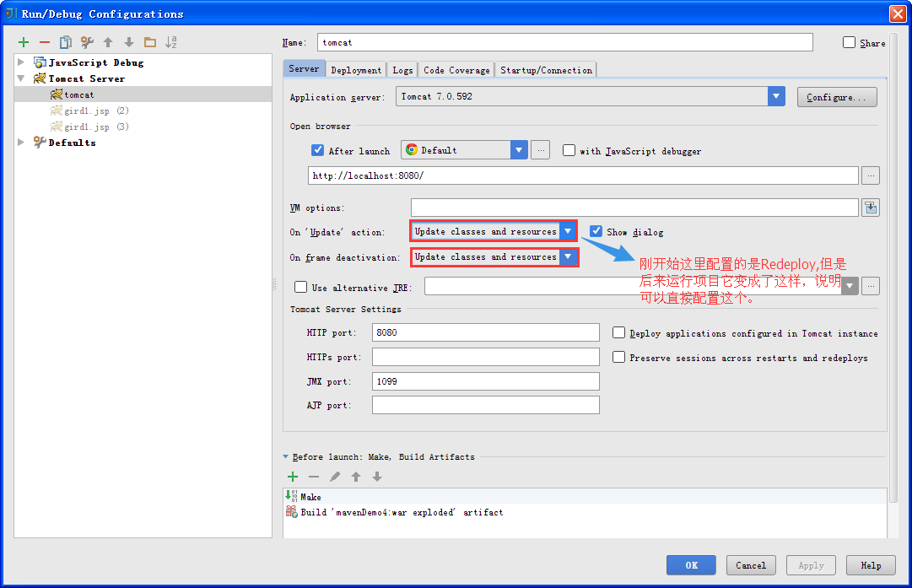Move configuration down in the list
Viewport: 912px width, 588px height.
click(x=129, y=42)
